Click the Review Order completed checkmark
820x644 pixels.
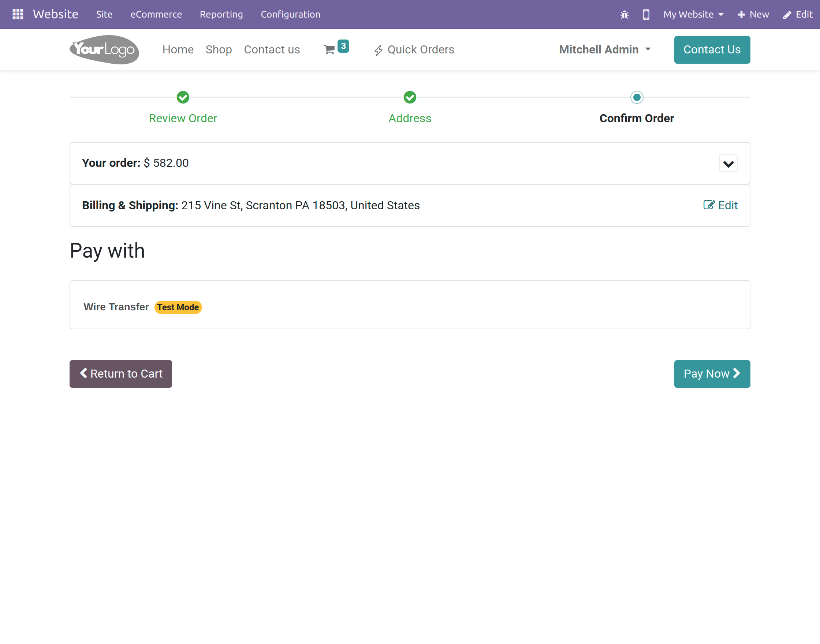coord(183,97)
